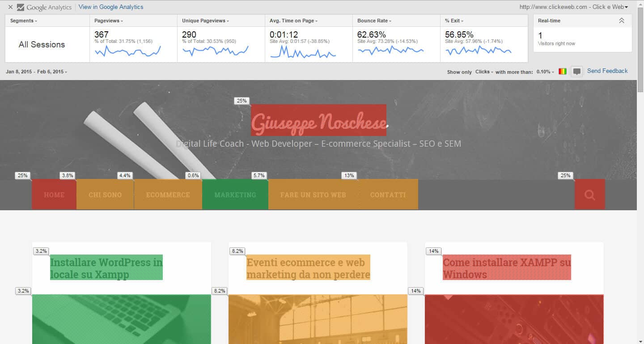Click the 1 visitors right now count

pyautogui.click(x=540, y=36)
